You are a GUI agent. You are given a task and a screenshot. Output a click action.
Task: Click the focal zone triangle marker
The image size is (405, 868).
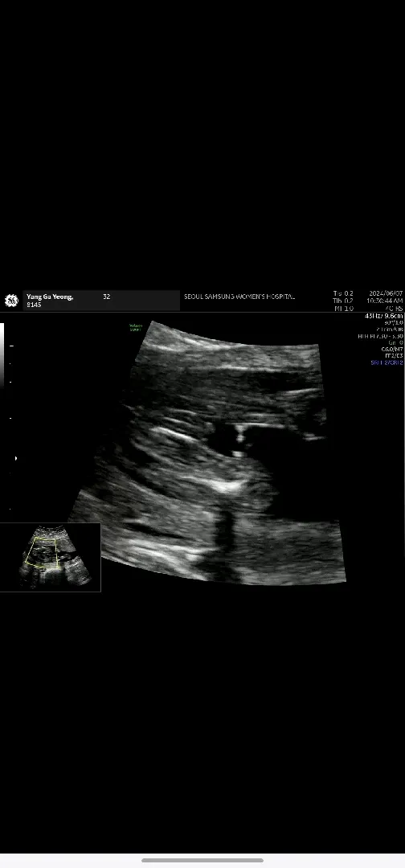pyautogui.click(x=15, y=458)
